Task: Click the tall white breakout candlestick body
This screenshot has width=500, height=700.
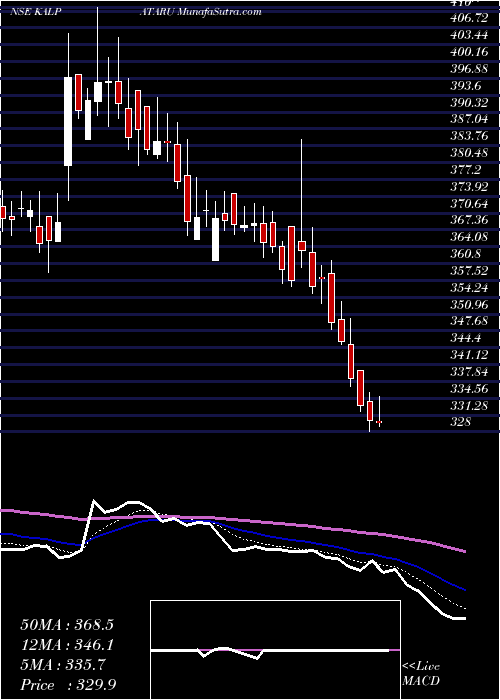Action: click(68, 121)
